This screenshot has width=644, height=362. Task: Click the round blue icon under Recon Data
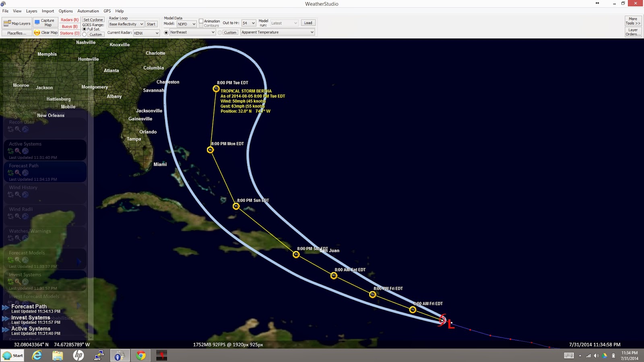click(25, 129)
